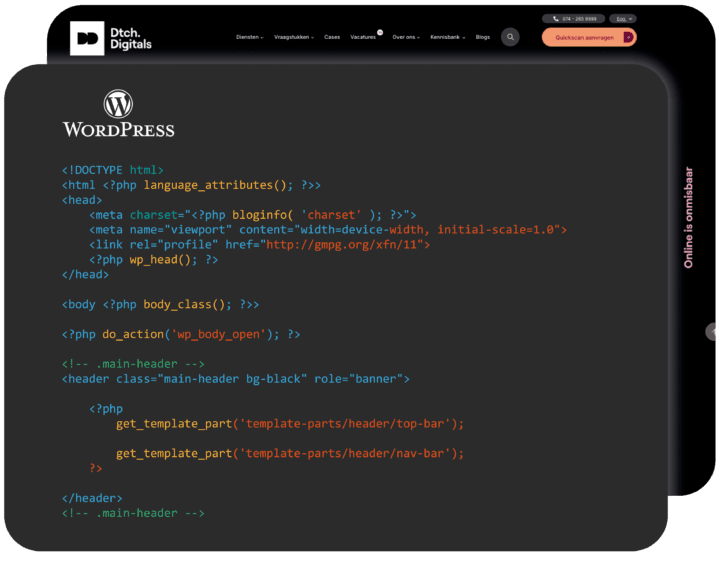Click the Dtch. Digitals logo
Image resolution: width=720 pixels, height=581 pixels.
pos(111,39)
